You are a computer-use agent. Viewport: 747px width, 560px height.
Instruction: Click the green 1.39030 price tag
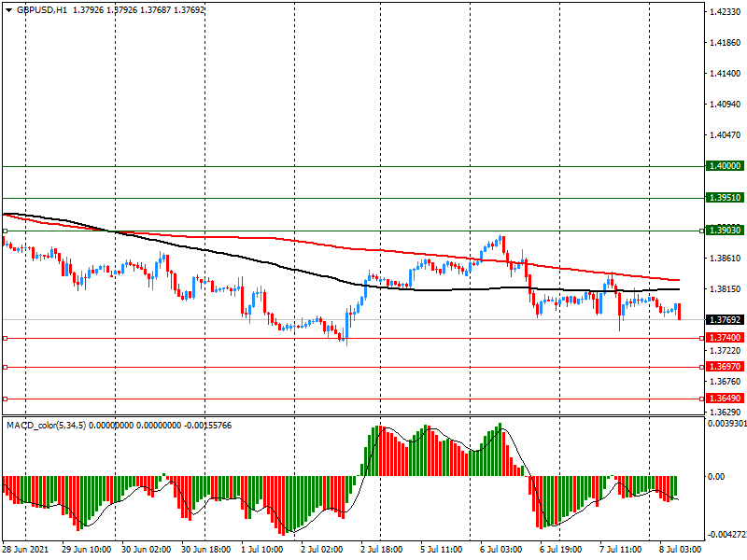(725, 230)
